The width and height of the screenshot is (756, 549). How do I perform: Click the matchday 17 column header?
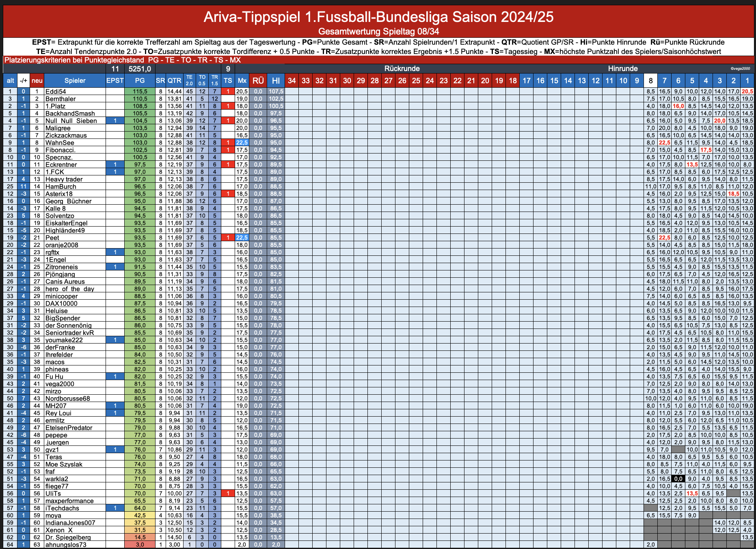point(527,80)
